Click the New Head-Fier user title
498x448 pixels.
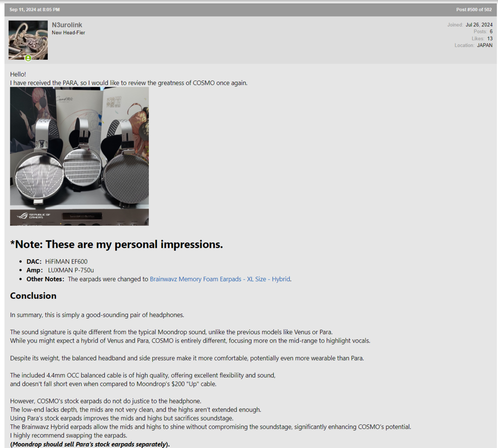68,33
